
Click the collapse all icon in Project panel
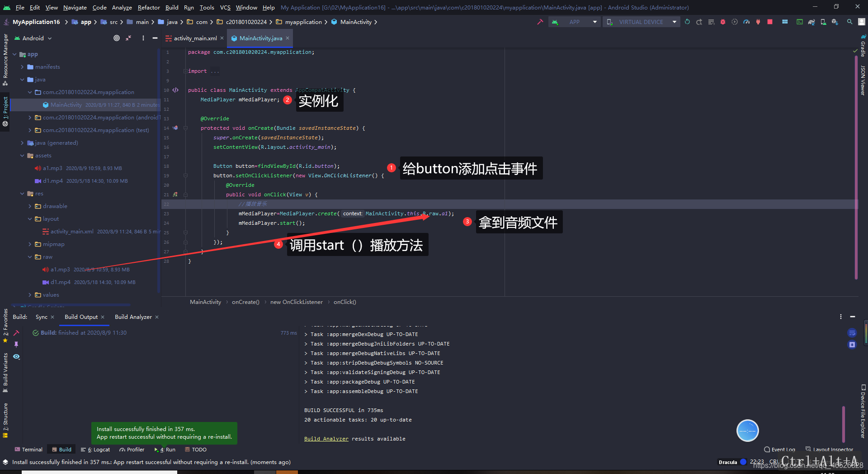129,38
